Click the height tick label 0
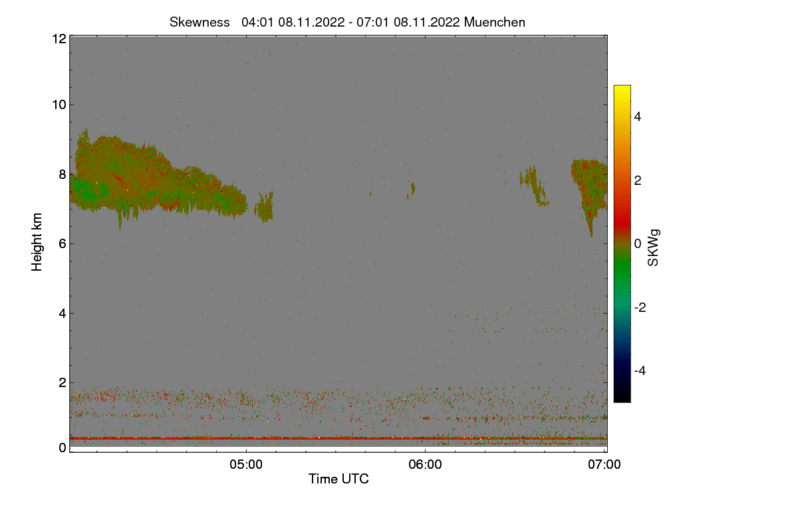The width and height of the screenshot is (798, 532). pyautogui.click(x=63, y=448)
